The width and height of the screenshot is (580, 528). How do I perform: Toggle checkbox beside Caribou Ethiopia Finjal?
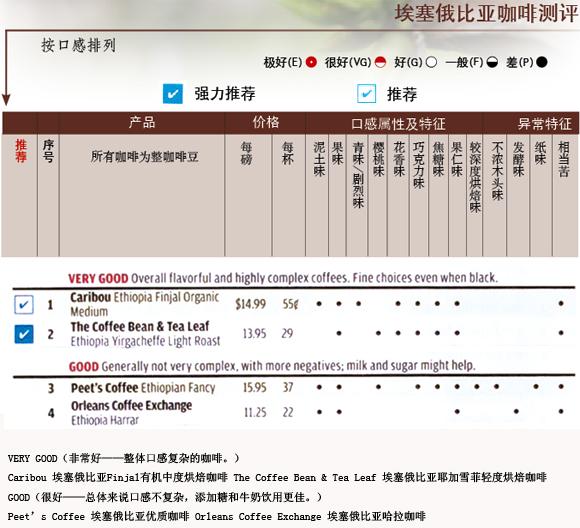pos(24,305)
